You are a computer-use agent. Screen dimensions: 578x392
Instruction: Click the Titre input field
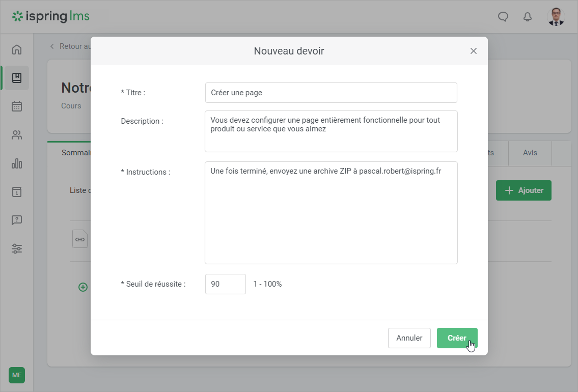tap(331, 93)
